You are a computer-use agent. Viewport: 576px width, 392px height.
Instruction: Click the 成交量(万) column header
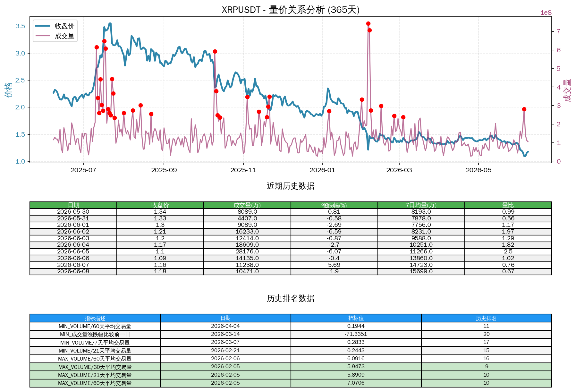click(247, 205)
